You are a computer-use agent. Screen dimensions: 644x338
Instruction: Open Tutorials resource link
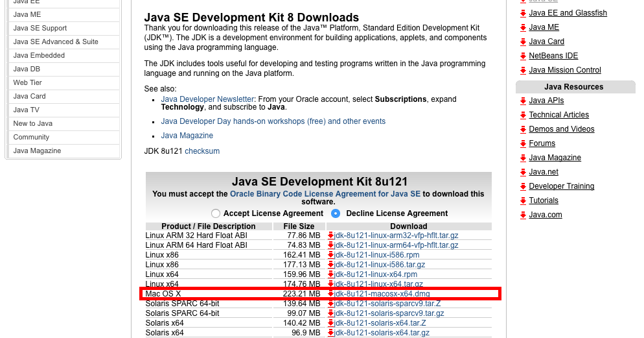(544, 200)
